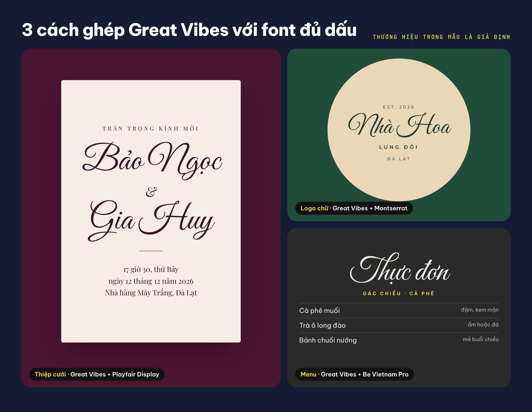This screenshot has width=532, height=412.
Task: Click "EST. 2026" in the logo circle
Action: click(x=399, y=107)
